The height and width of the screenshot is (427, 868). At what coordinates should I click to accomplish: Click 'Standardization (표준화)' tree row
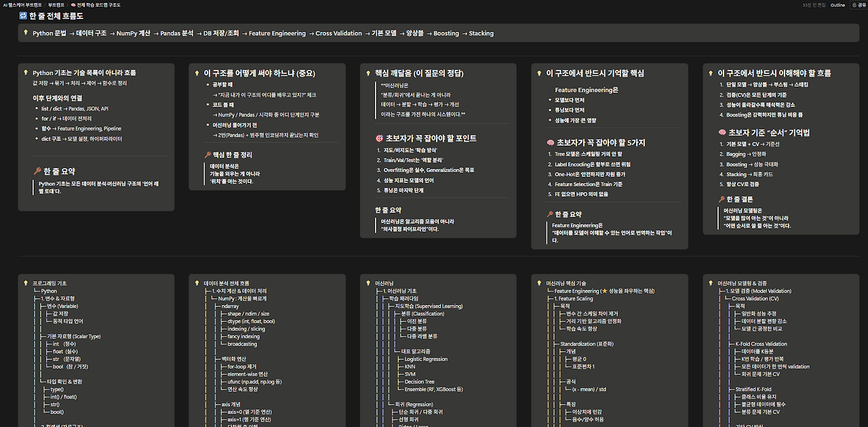point(586,344)
